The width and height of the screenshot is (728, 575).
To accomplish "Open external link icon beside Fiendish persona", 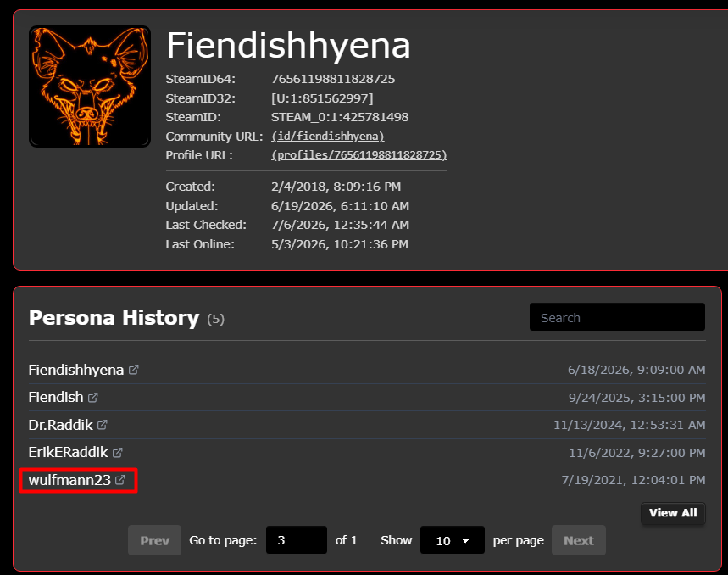I will point(93,398).
